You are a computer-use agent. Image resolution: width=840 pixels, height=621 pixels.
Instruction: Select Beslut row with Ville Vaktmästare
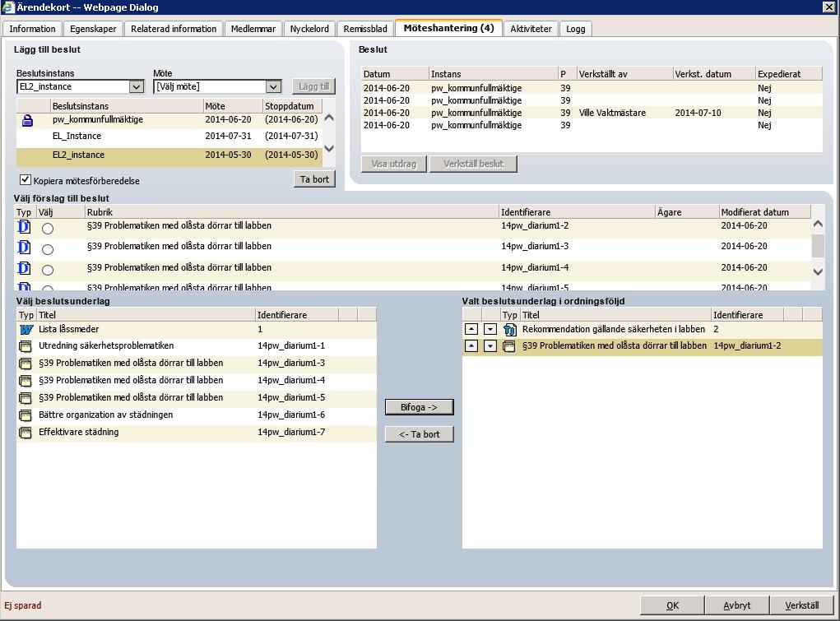pos(592,113)
